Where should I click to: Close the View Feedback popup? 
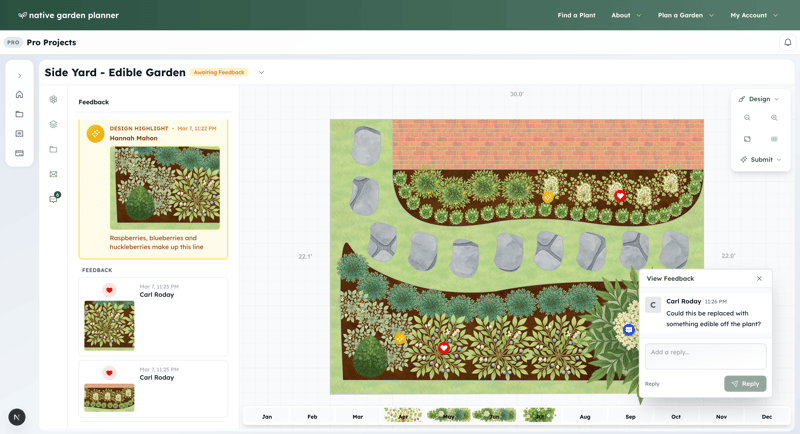coord(759,279)
